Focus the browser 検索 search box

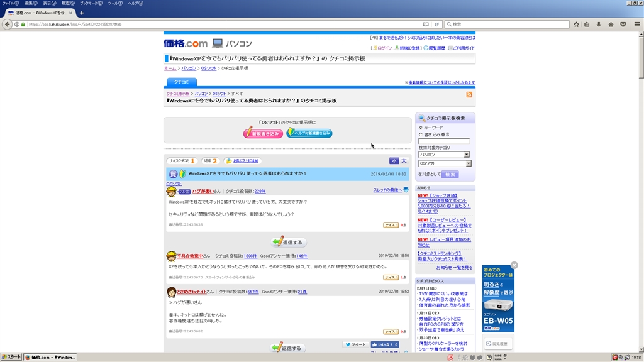pos(508,25)
